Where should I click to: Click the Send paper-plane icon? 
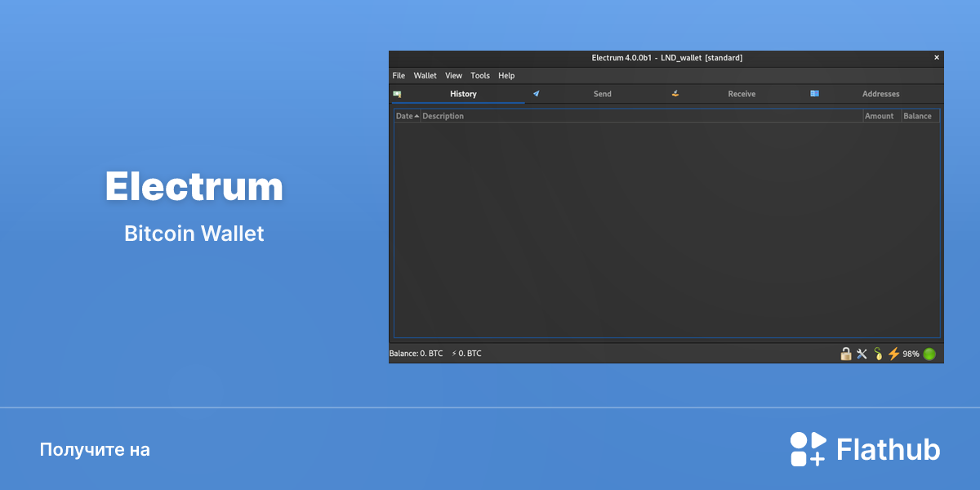[x=536, y=94]
